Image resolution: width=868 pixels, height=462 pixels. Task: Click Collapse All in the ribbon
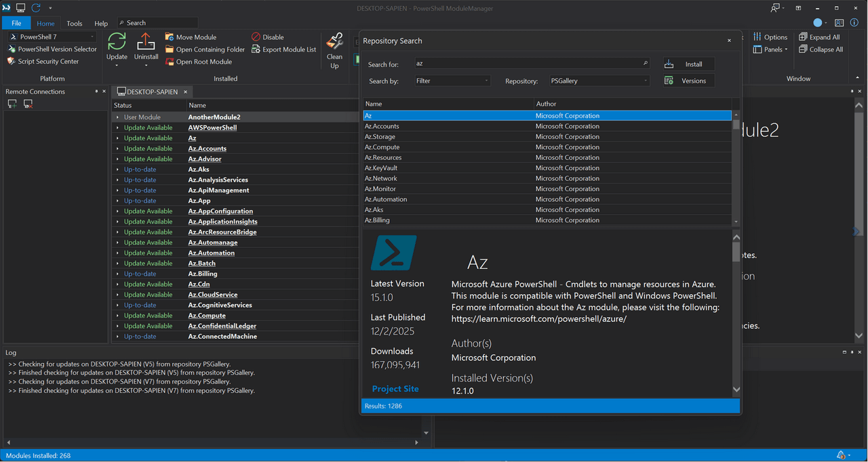point(821,49)
